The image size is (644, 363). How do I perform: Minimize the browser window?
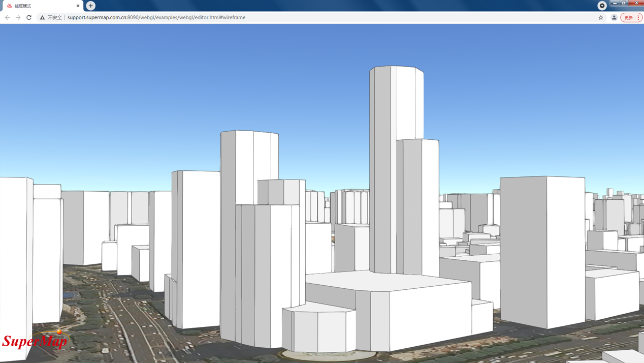[x=615, y=3]
